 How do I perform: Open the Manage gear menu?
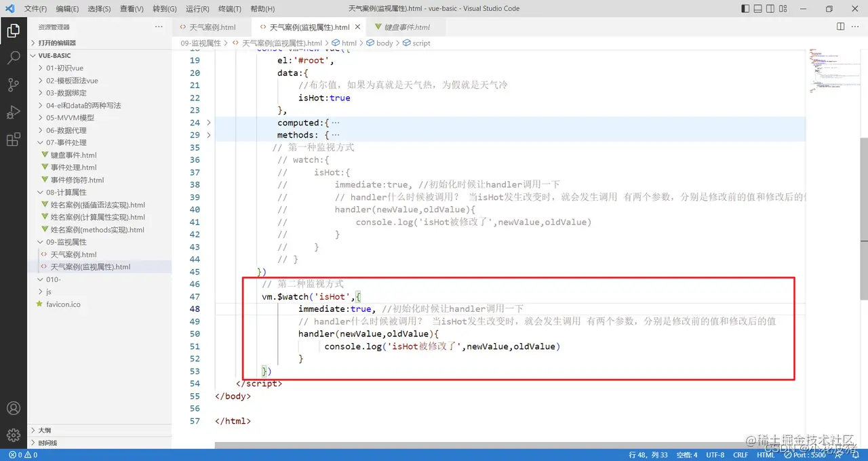[13, 435]
